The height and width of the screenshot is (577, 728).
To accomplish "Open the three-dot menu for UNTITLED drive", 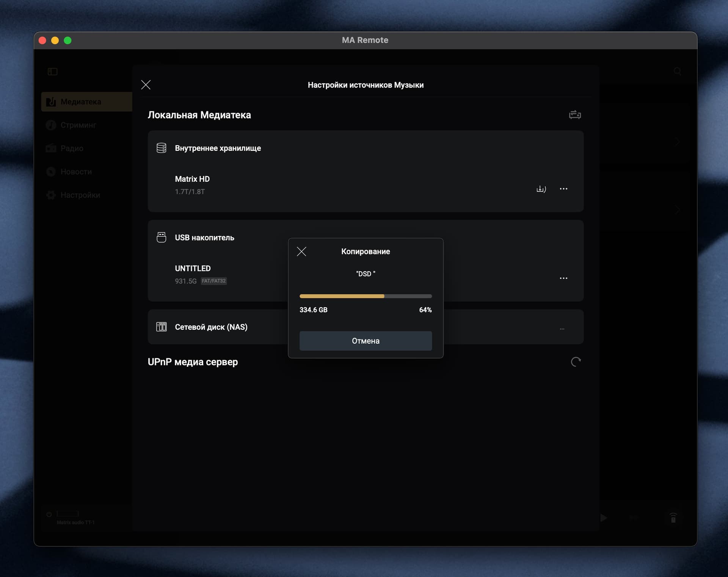I will click(x=563, y=278).
